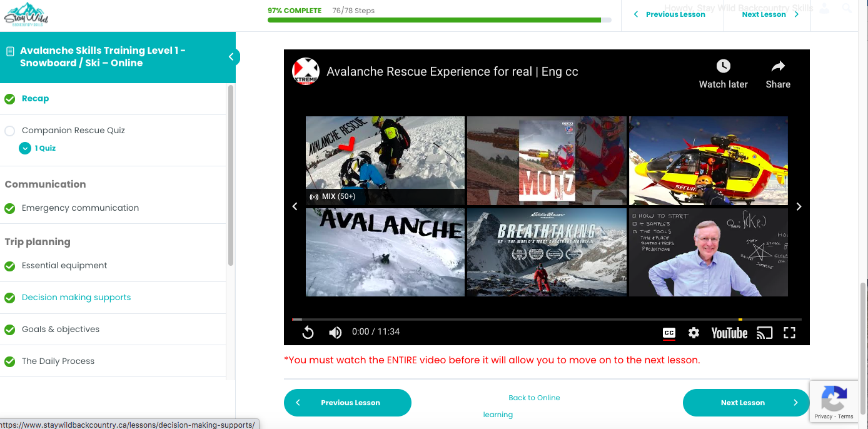Click the green checkmark beside Recap

(x=9, y=98)
